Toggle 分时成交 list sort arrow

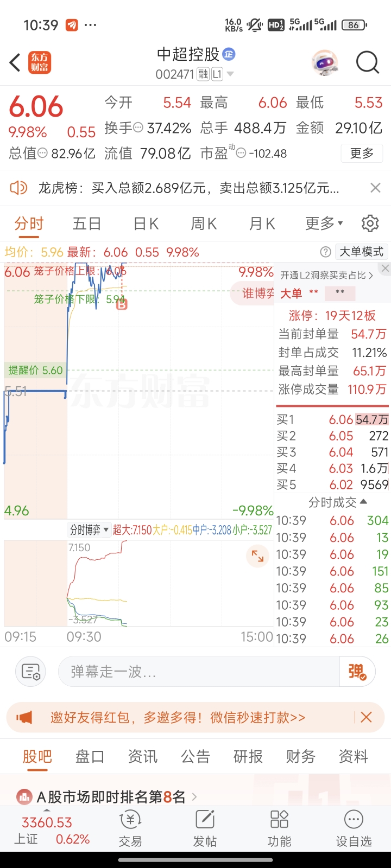coord(363,502)
